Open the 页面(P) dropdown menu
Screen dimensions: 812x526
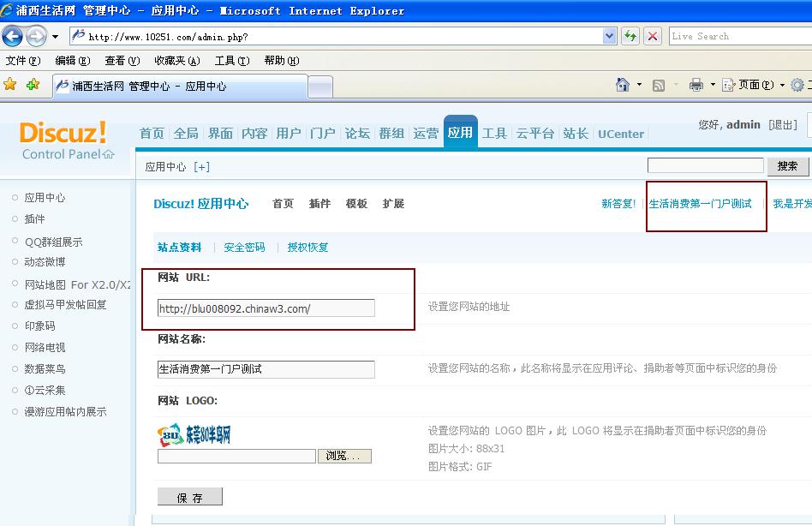coord(754,85)
